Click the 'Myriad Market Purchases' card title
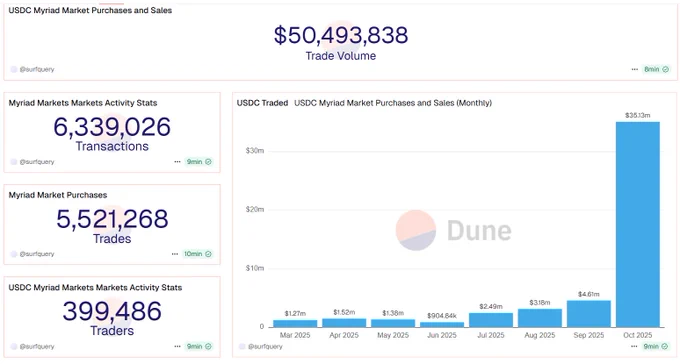This screenshot has width=680, height=364. (58, 195)
